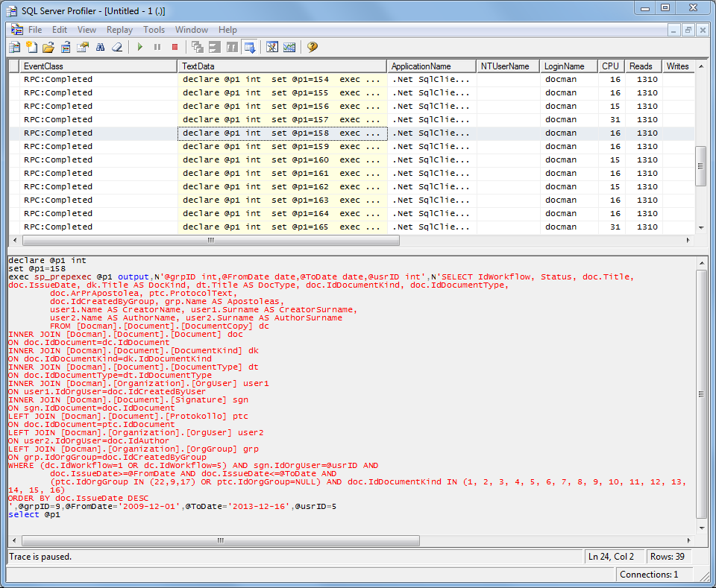The height and width of the screenshot is (588, 716).
Task: Restore down the inner Untitled trace window
Action: point(688,30)
